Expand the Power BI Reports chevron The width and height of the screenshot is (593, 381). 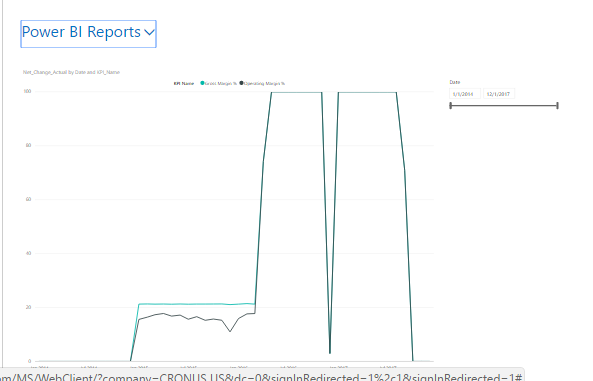[x=149, y=33]
